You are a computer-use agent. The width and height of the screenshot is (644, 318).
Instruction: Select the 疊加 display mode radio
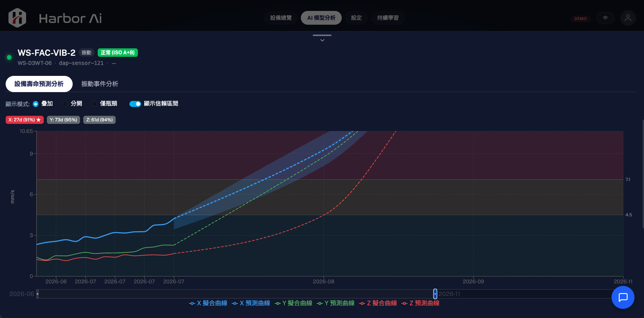[x=36, y=104]
